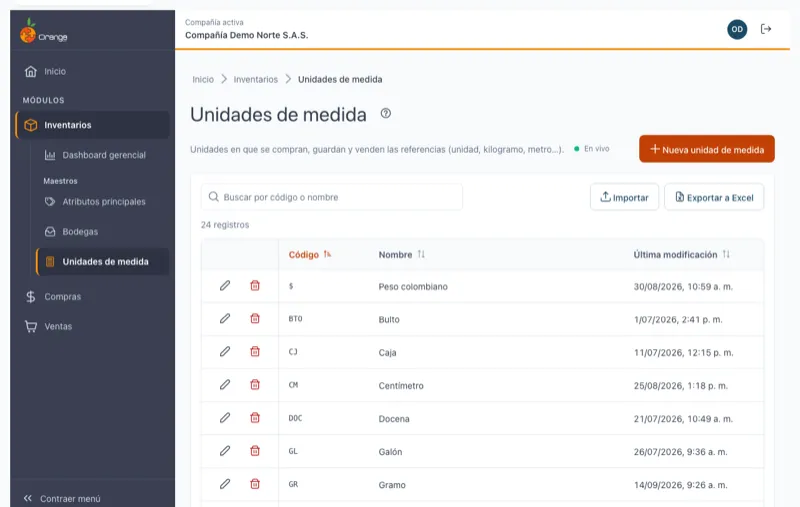Click date 14/09/2026, 9:26 a. m.
Screen dimensions: 800x507
click(681, 485)
